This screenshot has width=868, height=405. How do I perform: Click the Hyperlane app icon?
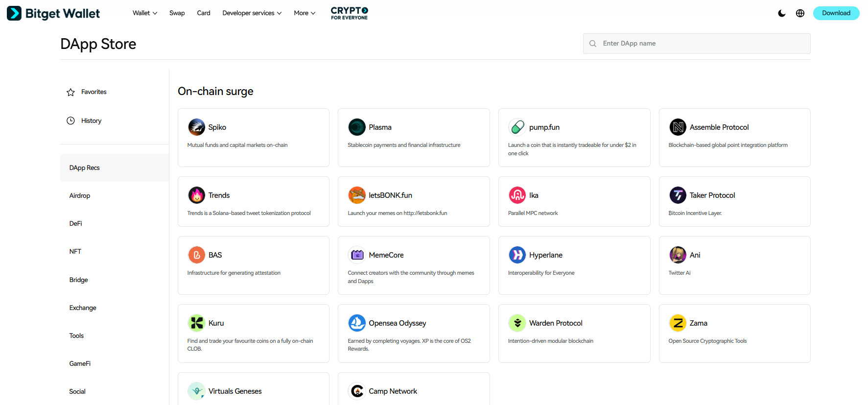point(517,255)
